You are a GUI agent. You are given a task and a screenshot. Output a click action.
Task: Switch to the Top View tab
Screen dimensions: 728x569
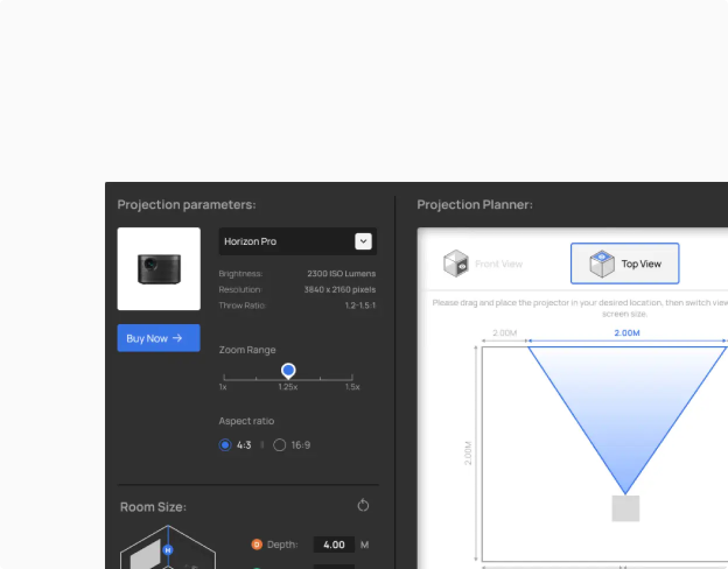(x=625, y=264)
